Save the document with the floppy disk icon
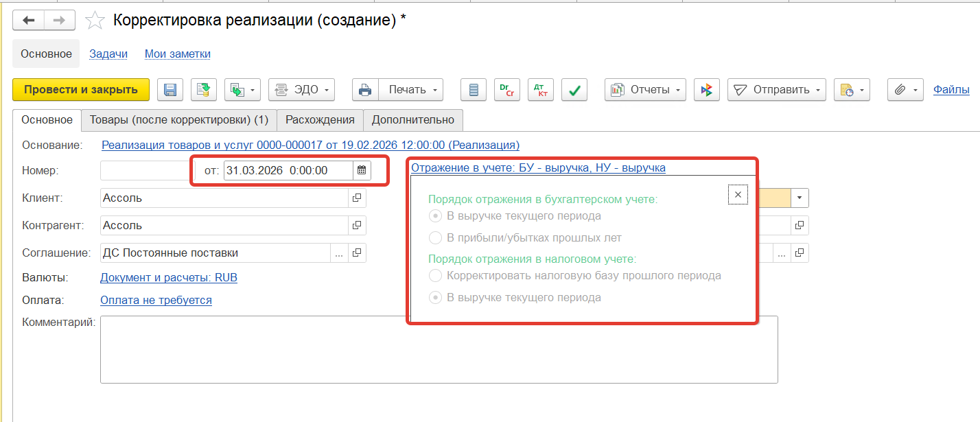Image resolution: width=980 pixels, height=422 pixels. point(170,90)
